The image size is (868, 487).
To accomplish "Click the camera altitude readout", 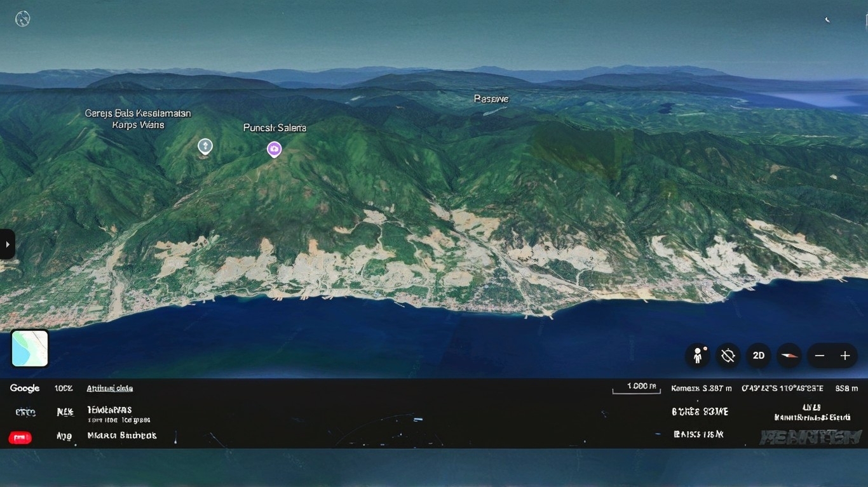I will click(x=702, y=388).
